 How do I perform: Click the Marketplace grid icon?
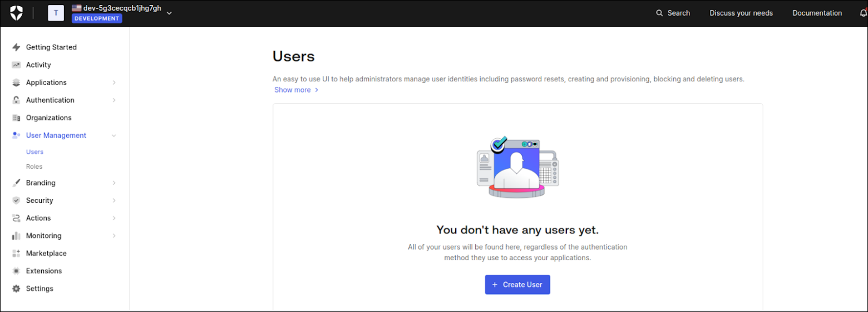[x=16, y=253]
